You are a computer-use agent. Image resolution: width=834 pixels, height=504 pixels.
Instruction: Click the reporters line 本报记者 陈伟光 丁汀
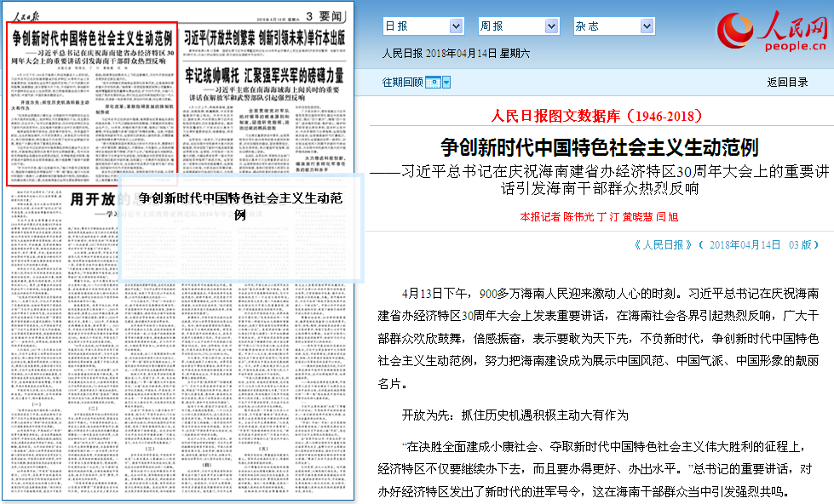coord(599,217)
